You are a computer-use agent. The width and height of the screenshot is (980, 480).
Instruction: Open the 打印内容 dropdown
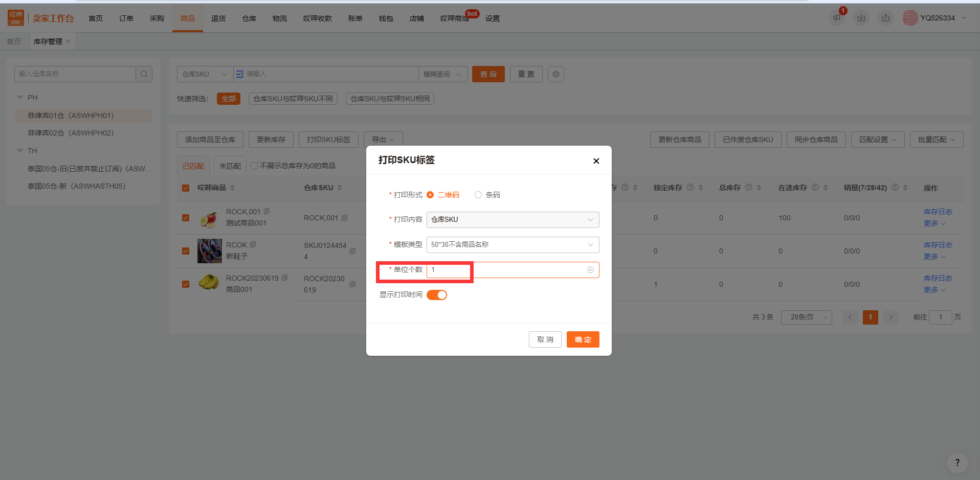coord(513,220)
